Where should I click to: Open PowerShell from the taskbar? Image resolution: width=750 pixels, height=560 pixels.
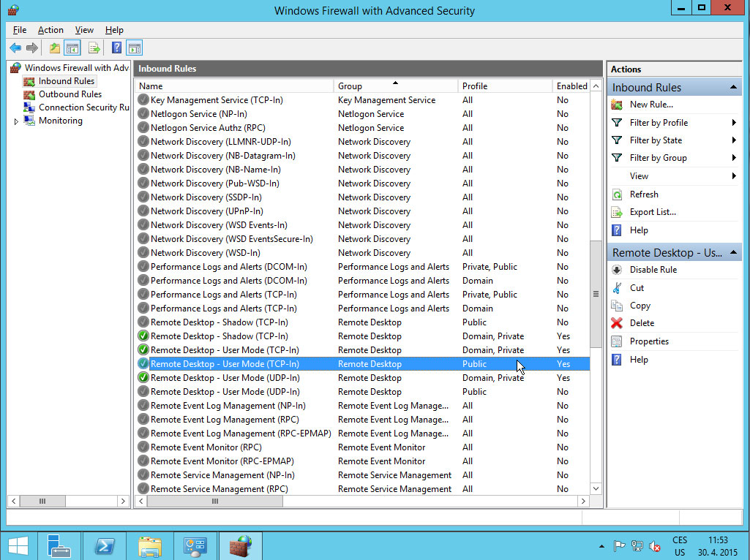tap(105, 545)
